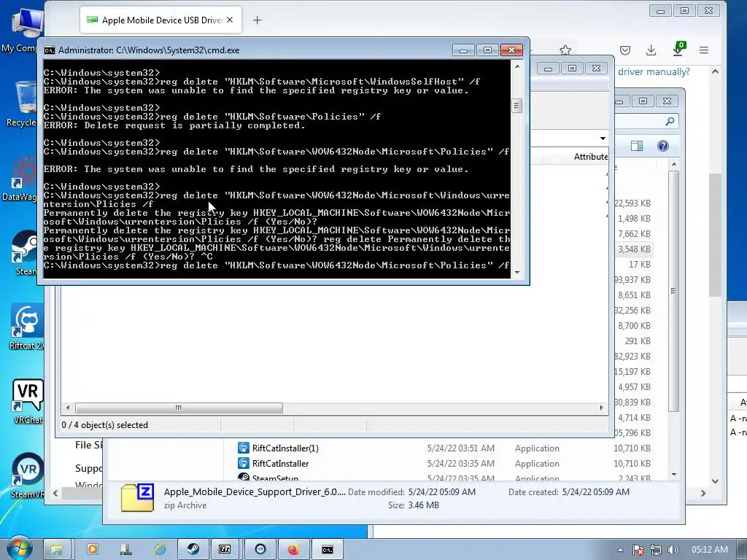The image size is (747, 560).
Task: Click Explorer file list scroll up arrow
Action: pos(673,164)
